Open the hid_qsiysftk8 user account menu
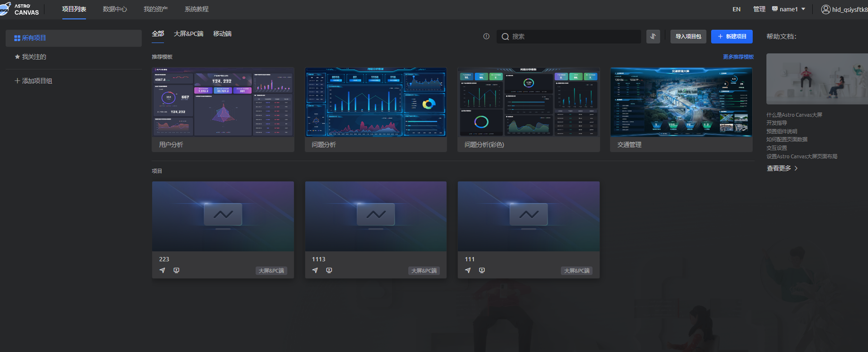 point(844,9)
